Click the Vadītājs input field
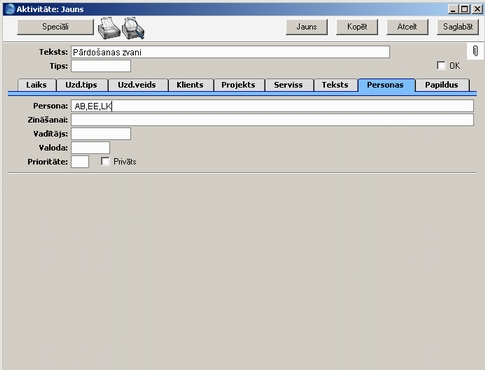Image resolution: width=485 pixels, height=370 pixels. tap(101, 134)
